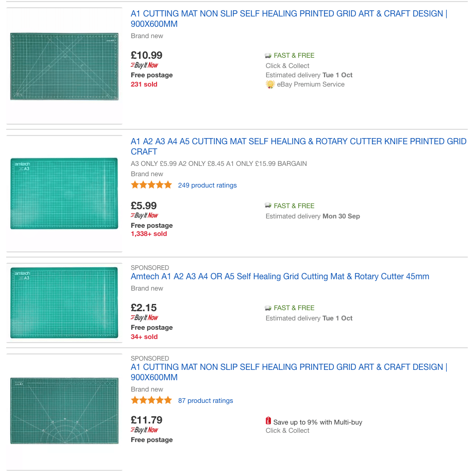The width and height of the screenshot is (476, 475).
Task: Click the £11.79 cutting mat thumbnail image
Action: coord(64,411)
